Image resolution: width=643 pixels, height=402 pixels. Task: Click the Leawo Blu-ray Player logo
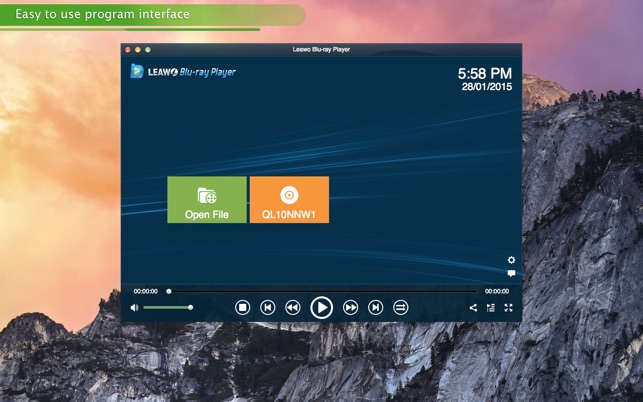[x=183, y=71]
